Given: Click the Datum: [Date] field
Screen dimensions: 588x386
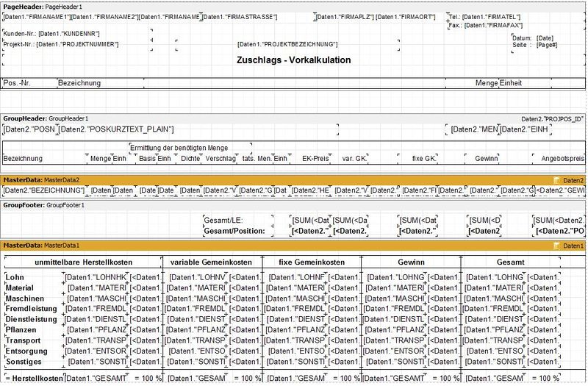Looking at the screenshot, I should click(x=533, y=38).
